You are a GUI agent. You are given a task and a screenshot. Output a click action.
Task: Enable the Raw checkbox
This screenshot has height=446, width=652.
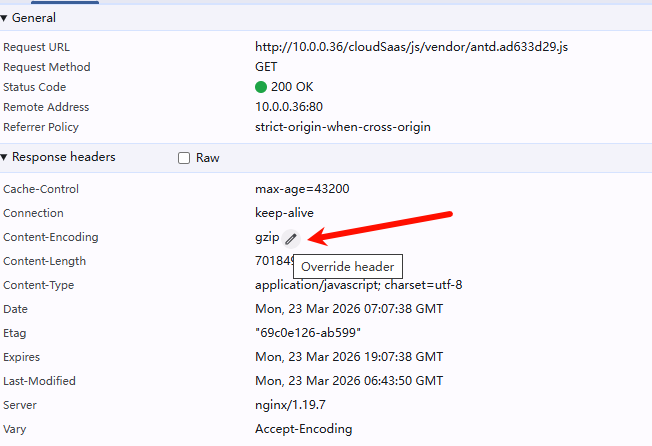184,158
